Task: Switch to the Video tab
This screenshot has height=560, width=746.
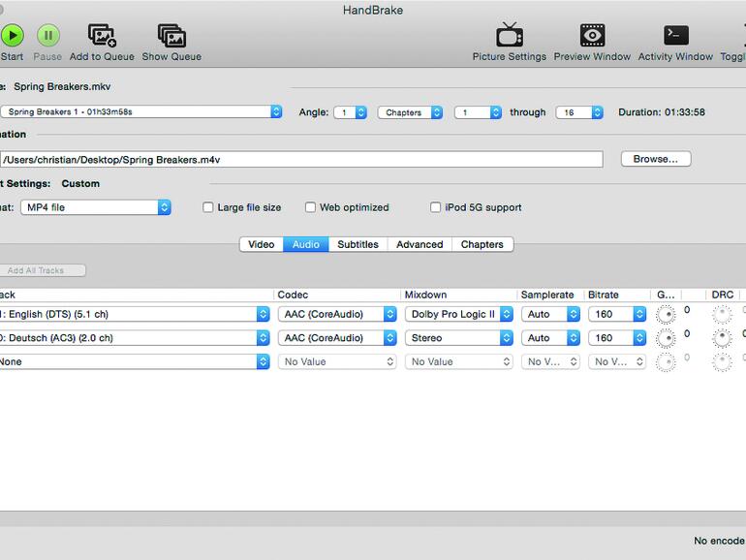Action: [x=261, y=244]
